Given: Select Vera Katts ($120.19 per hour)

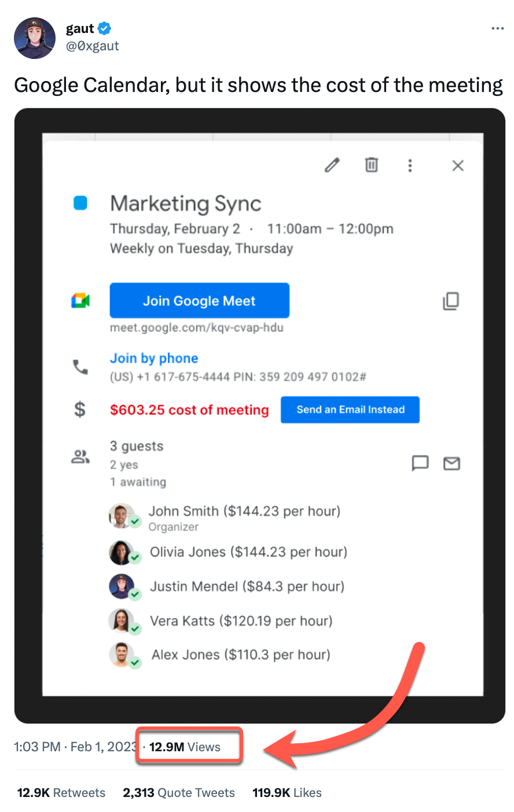Looking at the screenshot, I should click(x=241, y=621).
